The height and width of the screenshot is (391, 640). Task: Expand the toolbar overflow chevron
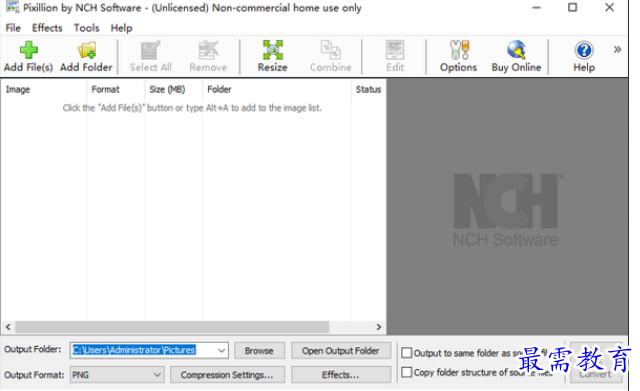(617, 50)
